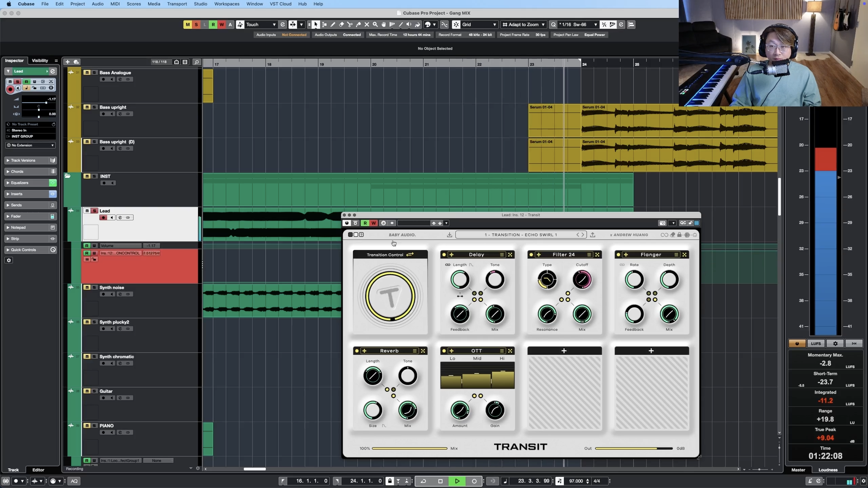
Task: Disable the Reverb module power dot
Action: 357,351
